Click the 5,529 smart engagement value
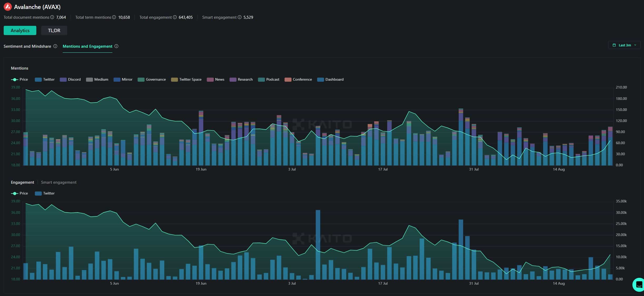The height and width of the screenshot is (296, 644). click(x=248, y=17)
